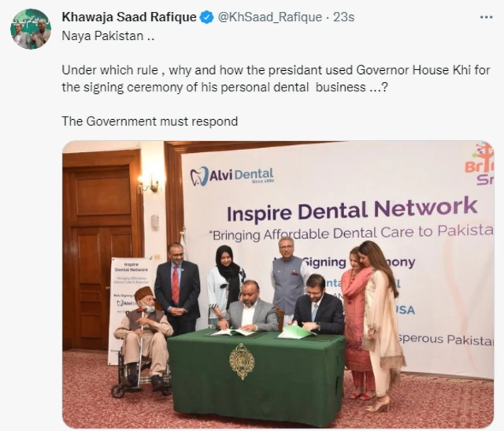
Task: Click the Alvi Dental tooth logo in photo
Action: click(199, 176)
